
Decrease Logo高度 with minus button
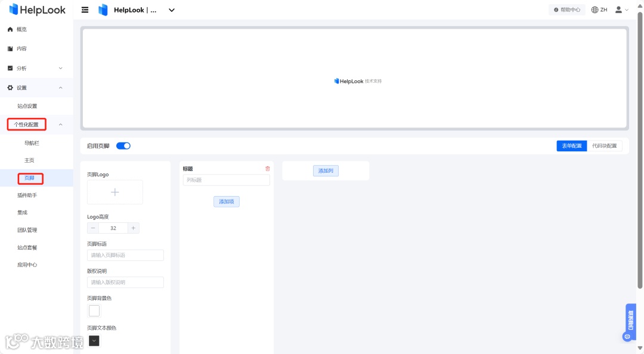tap(93, 228)
